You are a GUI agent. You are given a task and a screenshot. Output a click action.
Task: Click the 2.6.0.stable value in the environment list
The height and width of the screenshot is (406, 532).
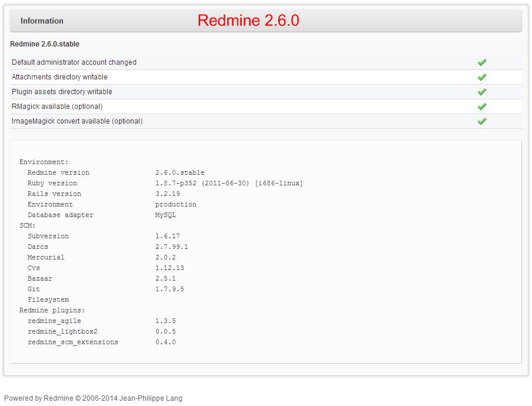180,172
